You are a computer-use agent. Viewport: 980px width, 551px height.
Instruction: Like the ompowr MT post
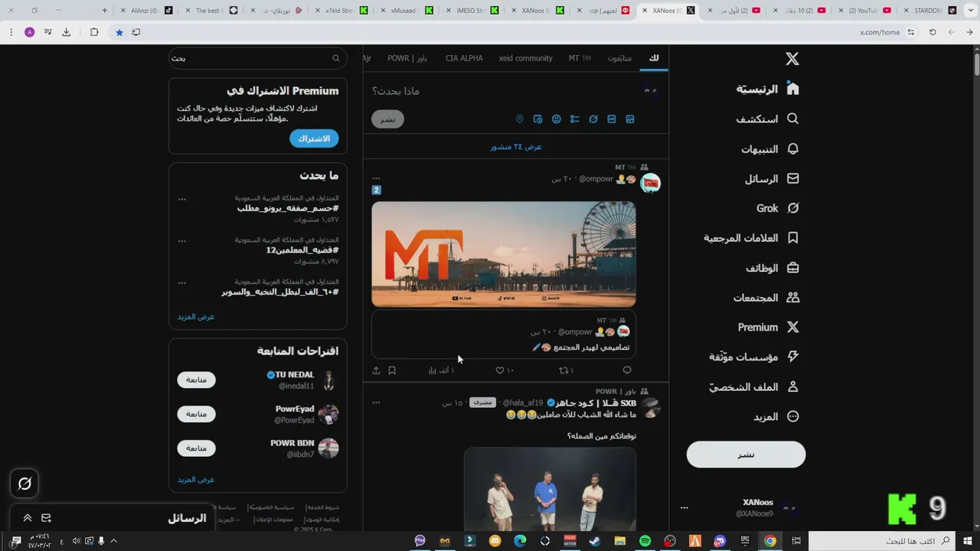pos(505,370)
